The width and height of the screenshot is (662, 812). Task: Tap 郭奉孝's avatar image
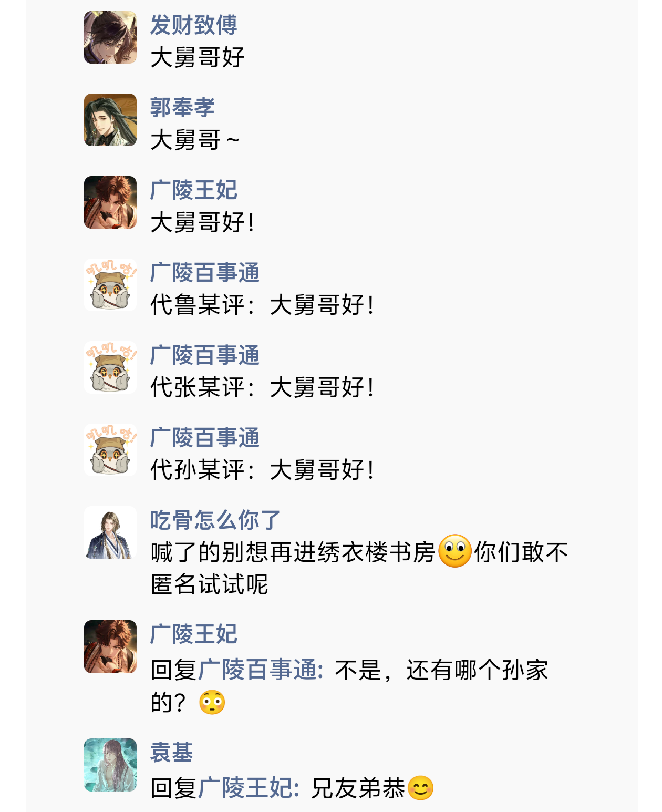pyautogui.click(x=110, y=120)
